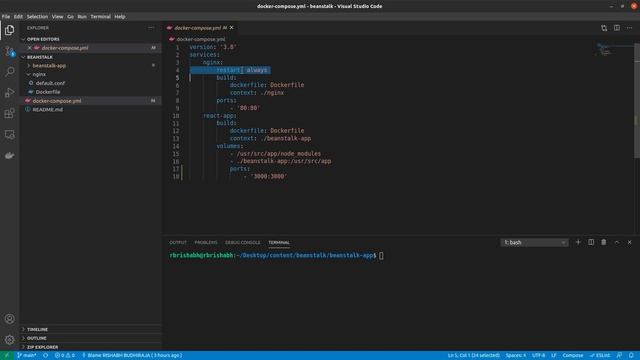Switch to the OUTPUT panel tab

pos(178,242)
